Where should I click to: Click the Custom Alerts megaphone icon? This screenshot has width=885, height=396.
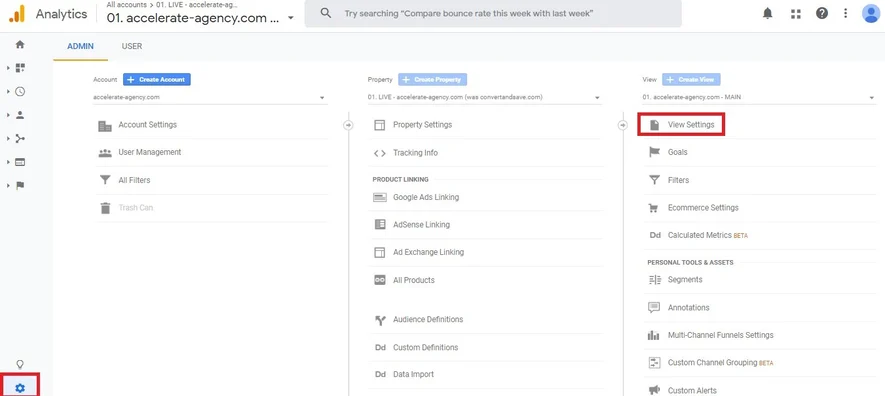(654, 390)
